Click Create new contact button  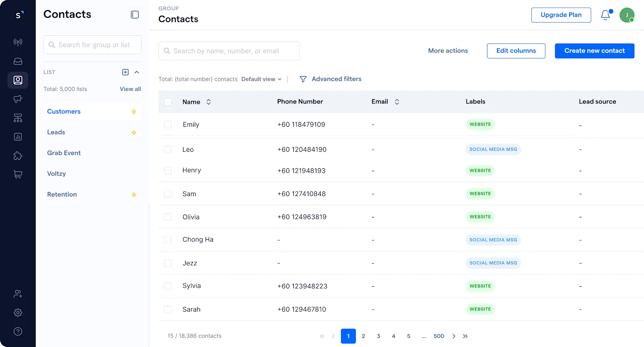coord(594,51)
